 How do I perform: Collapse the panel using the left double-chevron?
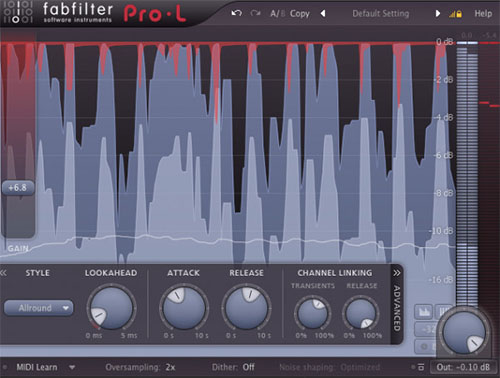point(4,273)
